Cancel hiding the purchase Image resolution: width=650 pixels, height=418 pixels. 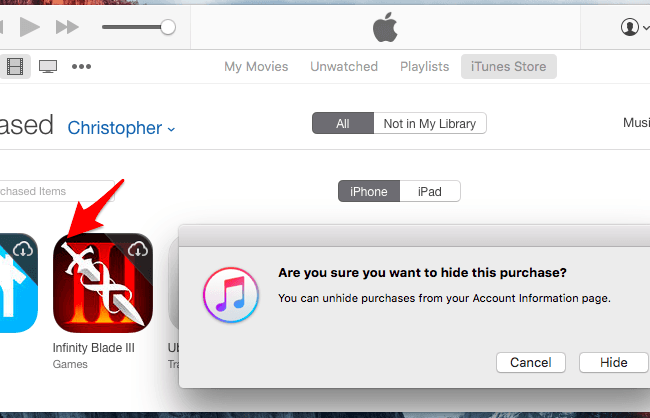[530, 362]
